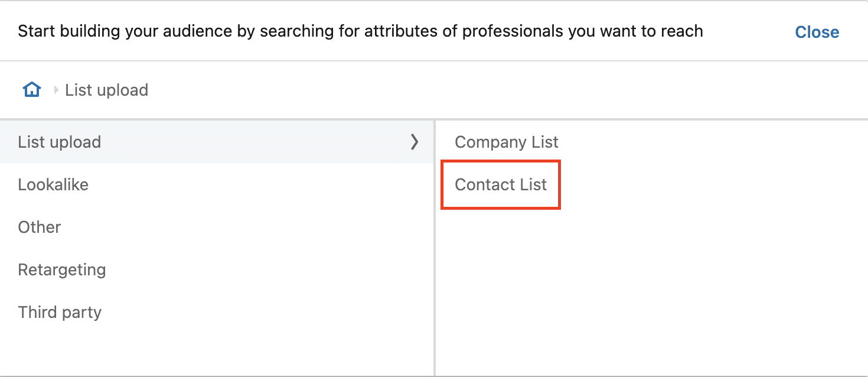
Task: Click the List upload breadcrumb label
Action: 106,90
